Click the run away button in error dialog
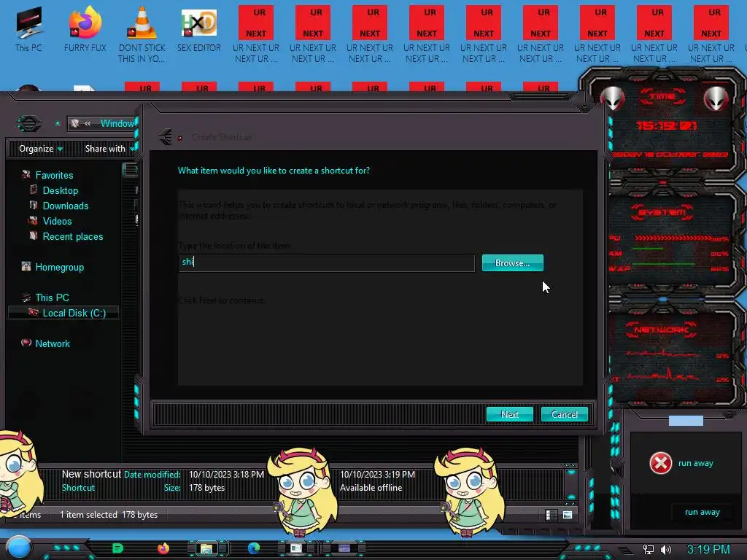Image resolution: width=747 pixels, height=560 pixels. pos(703,512)
